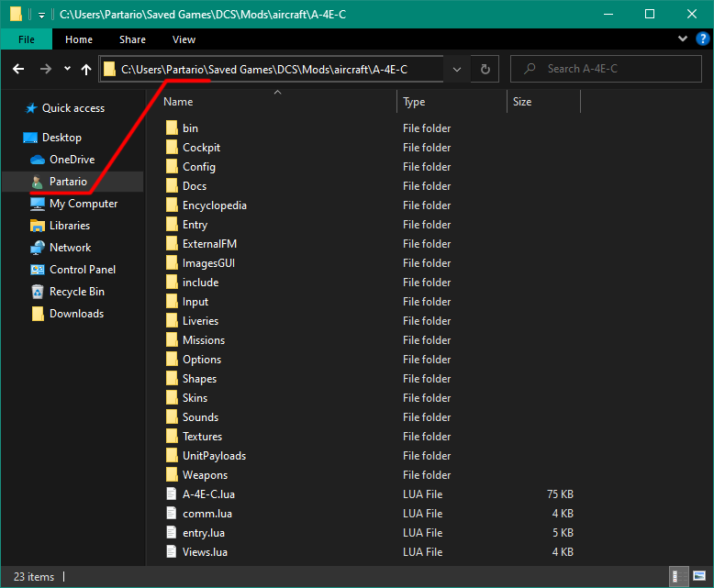This screenshot has width=714, height=588.
Task: Open the Customize Quick Access Toolbar dropdown
Action: click(41, 15)
